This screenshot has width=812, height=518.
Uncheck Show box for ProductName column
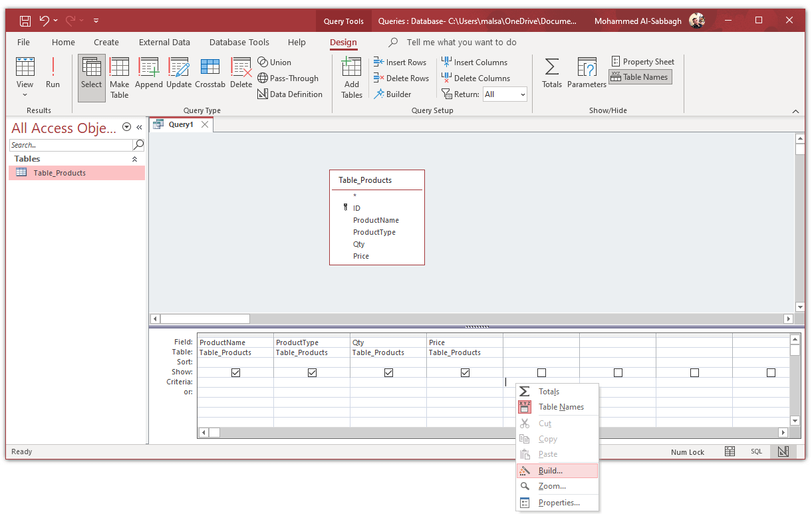(235, 372)
